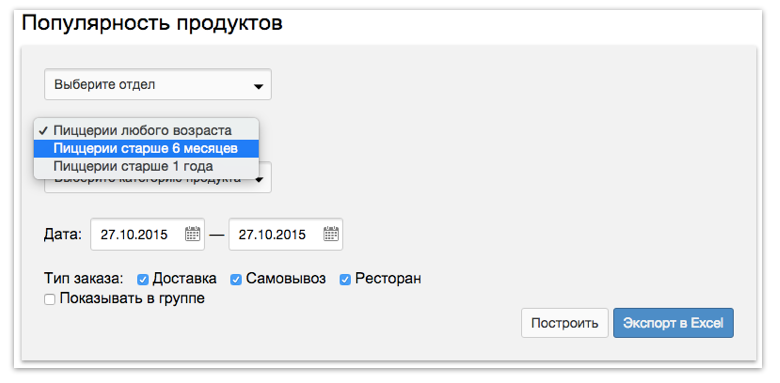
Task: Expand the product category dropdown arrow
Action: pyautogui.click(x=259, y=181)
